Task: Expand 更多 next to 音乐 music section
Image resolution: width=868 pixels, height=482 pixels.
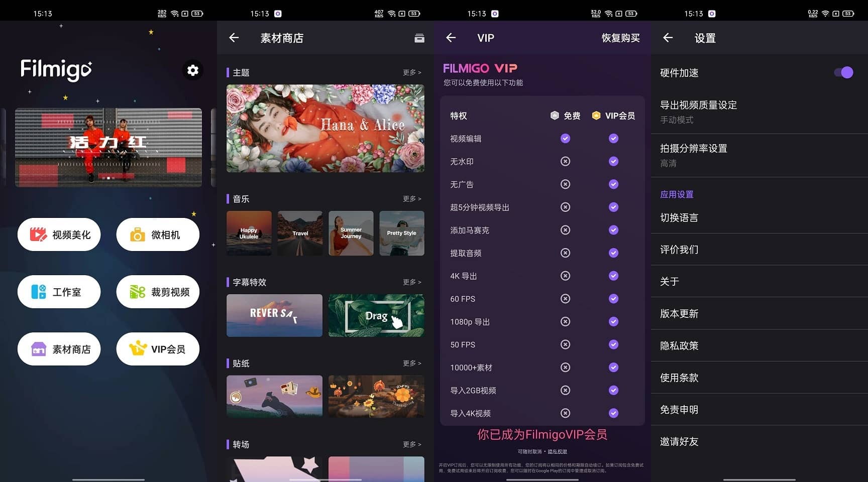Action: tap(411, 199)
